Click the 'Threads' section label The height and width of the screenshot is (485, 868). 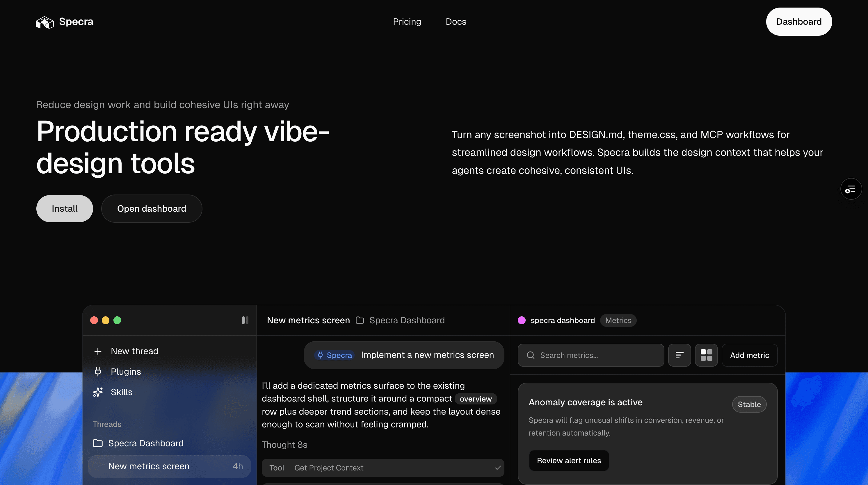(107, 424)
